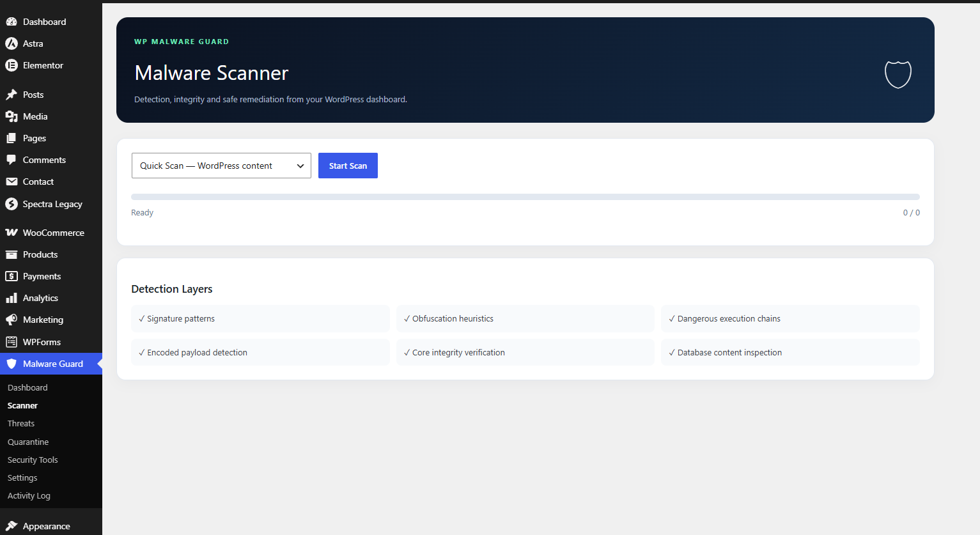Click the Analytics bar chart icon
The image size is (980, 535).
point(12,298)
